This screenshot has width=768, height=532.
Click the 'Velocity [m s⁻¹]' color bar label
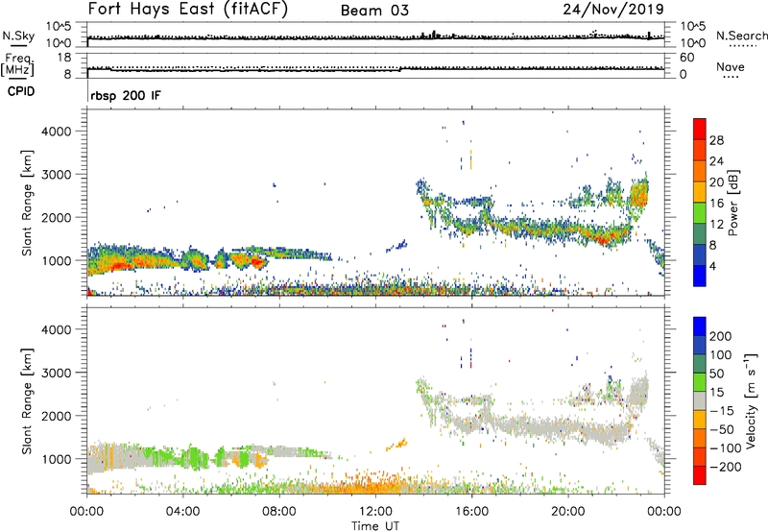[x=750, y=400]
